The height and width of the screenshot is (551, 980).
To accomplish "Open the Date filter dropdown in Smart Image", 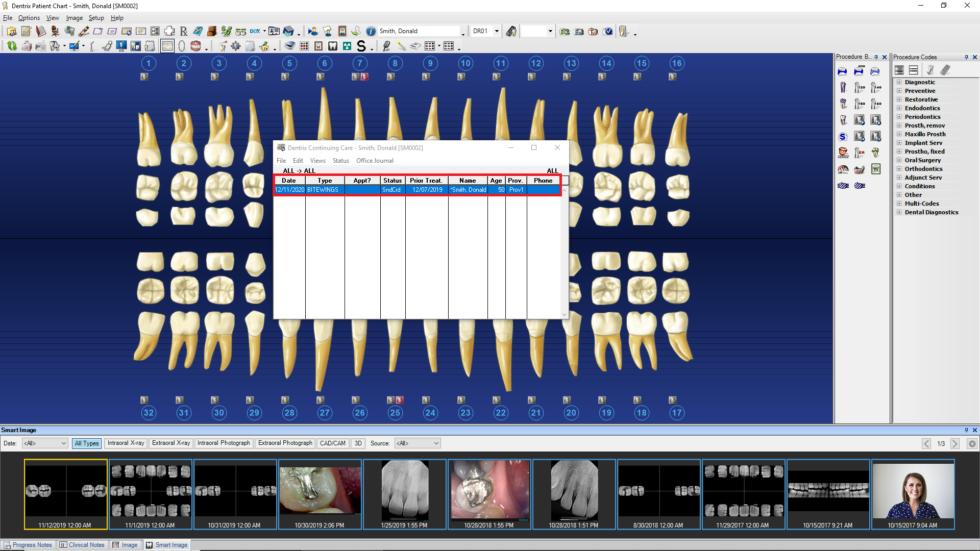I will [45, 443].
